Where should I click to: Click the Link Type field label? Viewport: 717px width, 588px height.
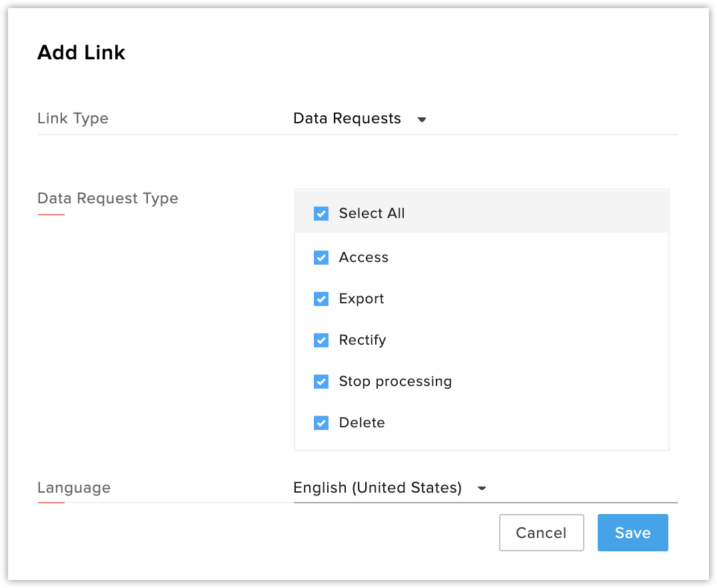pos(73,118)
